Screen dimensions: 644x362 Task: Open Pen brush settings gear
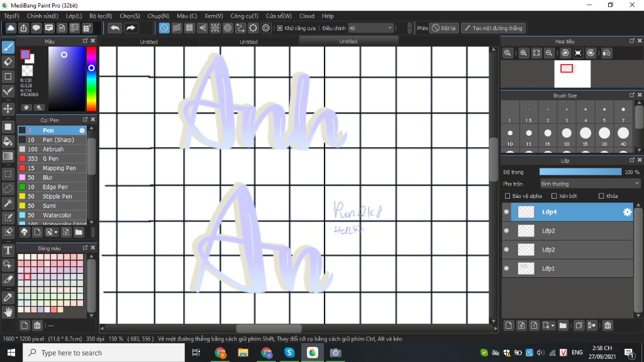point(82,131)
